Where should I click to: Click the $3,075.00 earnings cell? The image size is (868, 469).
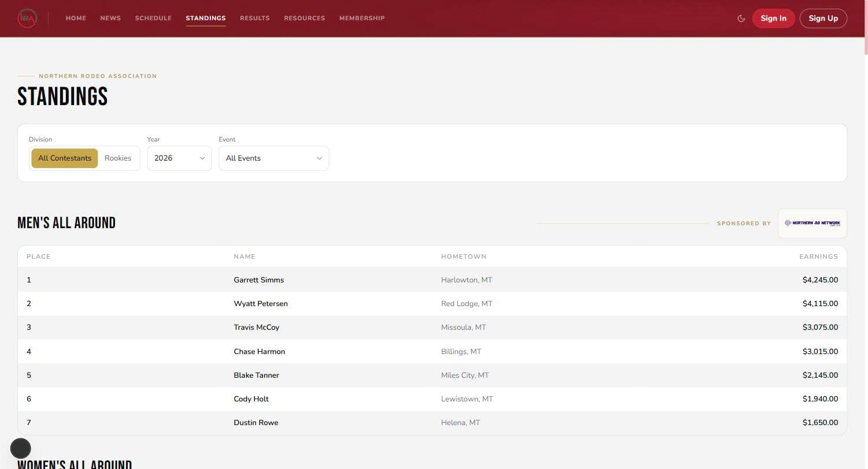(x=820, y=327)
